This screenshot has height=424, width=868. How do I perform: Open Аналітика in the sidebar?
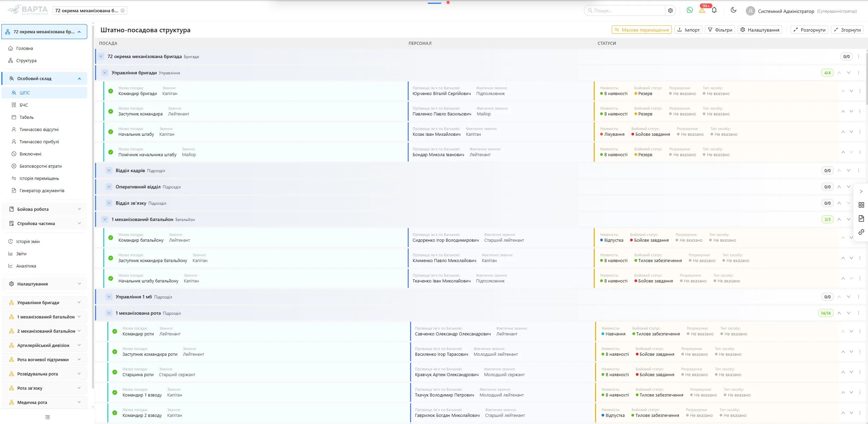point(26,266)
